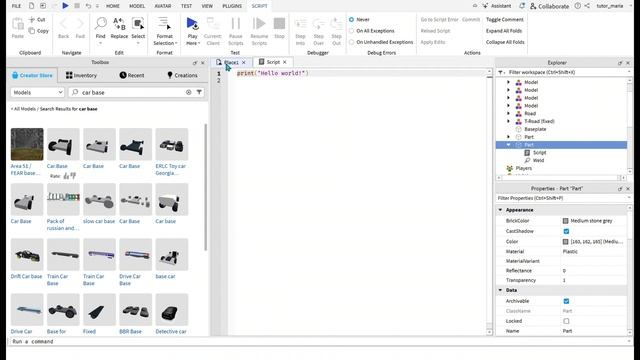Image resolution: width=640 pixels, height=360 pixels.
Task: Click the Step Over debugger icon
Action: point(319,24)
